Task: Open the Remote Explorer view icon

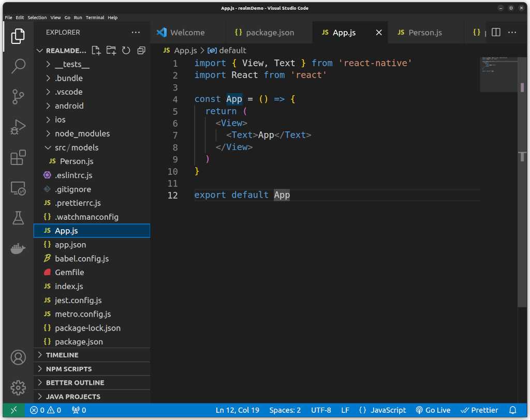Action: (18, 188)
